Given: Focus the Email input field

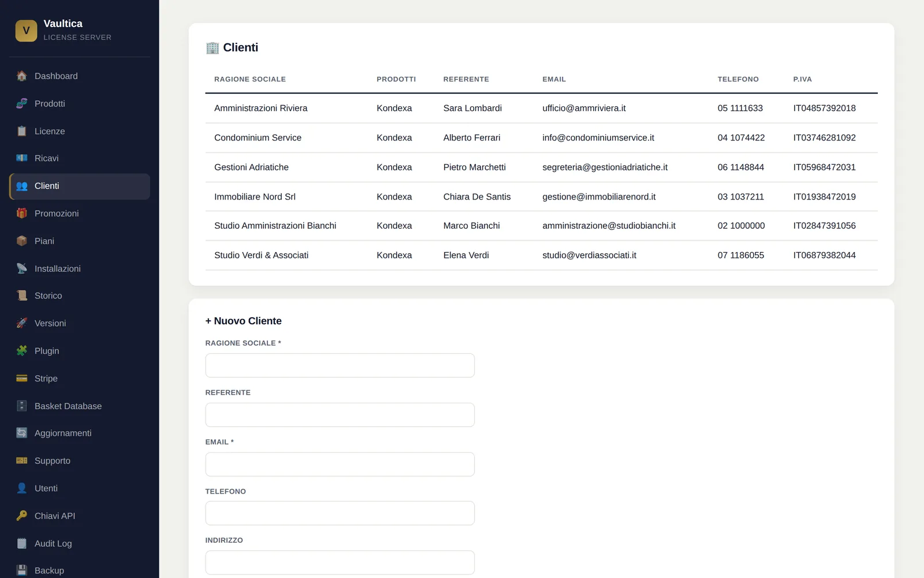Looking at the screenshot, I should [340, 464].
